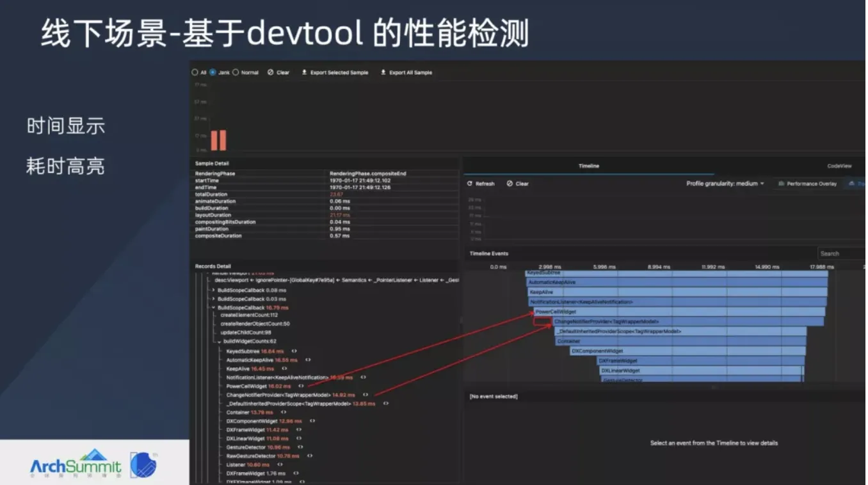Screen dimensions: 868x485
Task: Click the paintDuration row in Sample Detail
Action: click(326, 229)
